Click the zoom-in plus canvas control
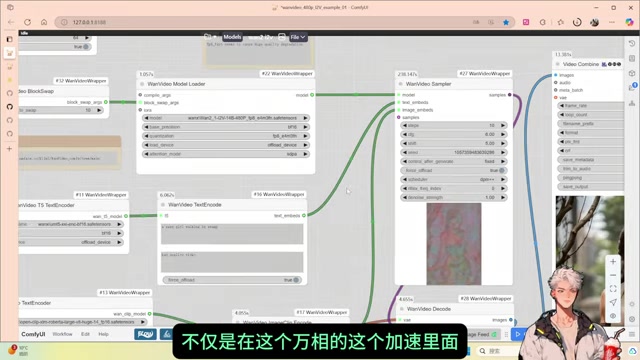 [613, 262]
